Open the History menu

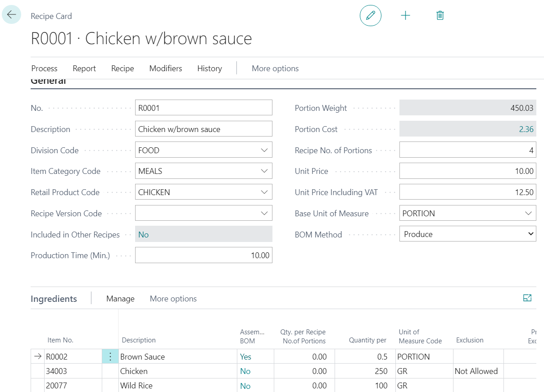click(209, 68)
